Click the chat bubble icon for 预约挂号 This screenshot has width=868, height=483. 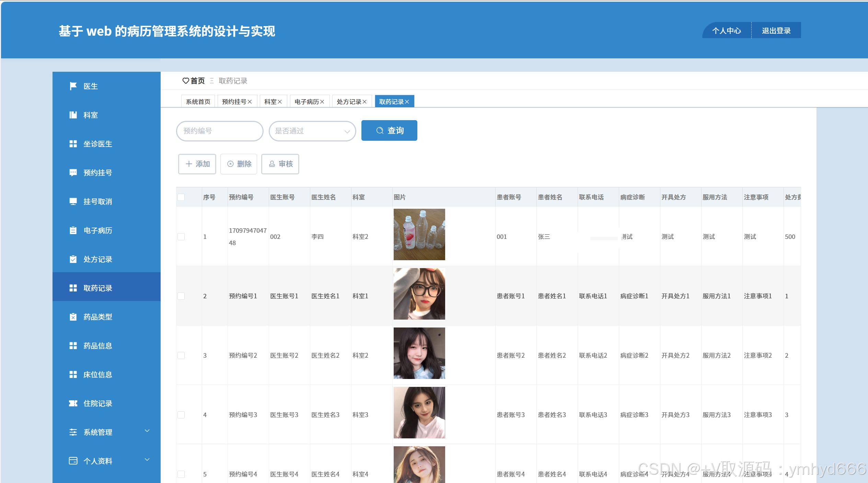[x=73, y=173]
